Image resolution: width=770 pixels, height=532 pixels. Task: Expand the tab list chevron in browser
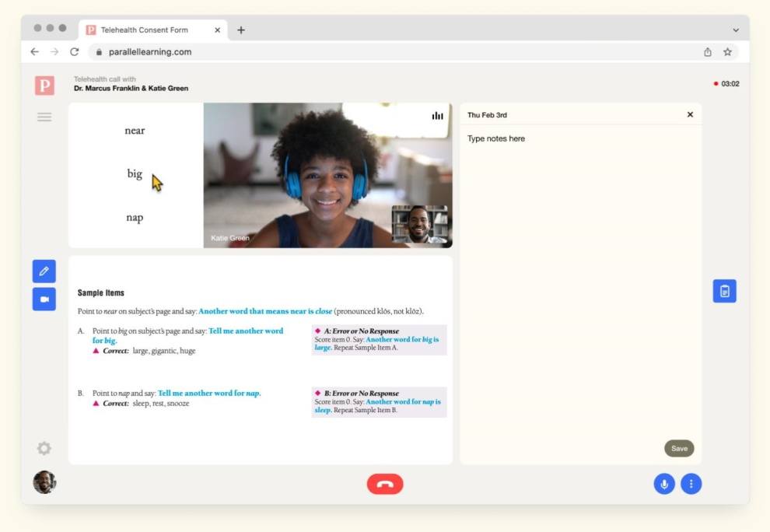click(736, 30)
